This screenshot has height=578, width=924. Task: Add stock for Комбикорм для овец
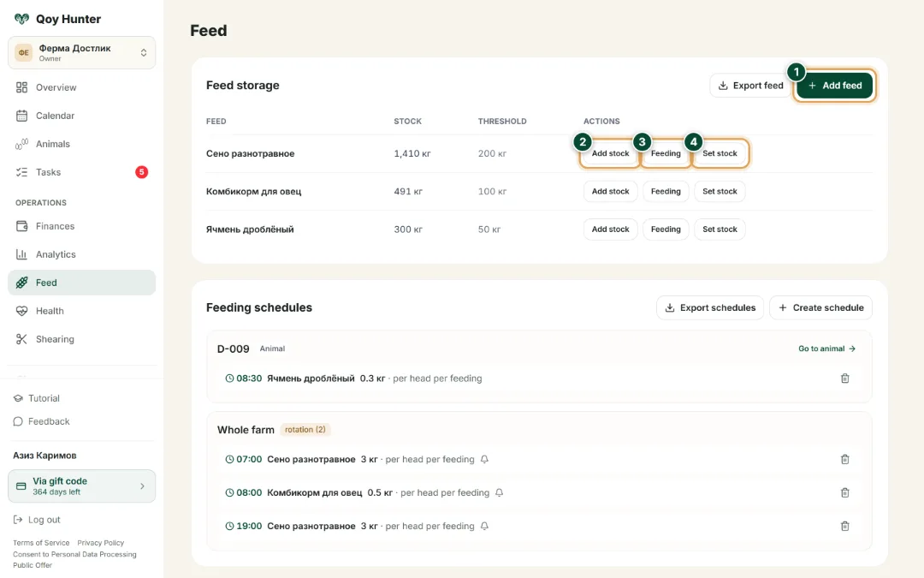610,191
